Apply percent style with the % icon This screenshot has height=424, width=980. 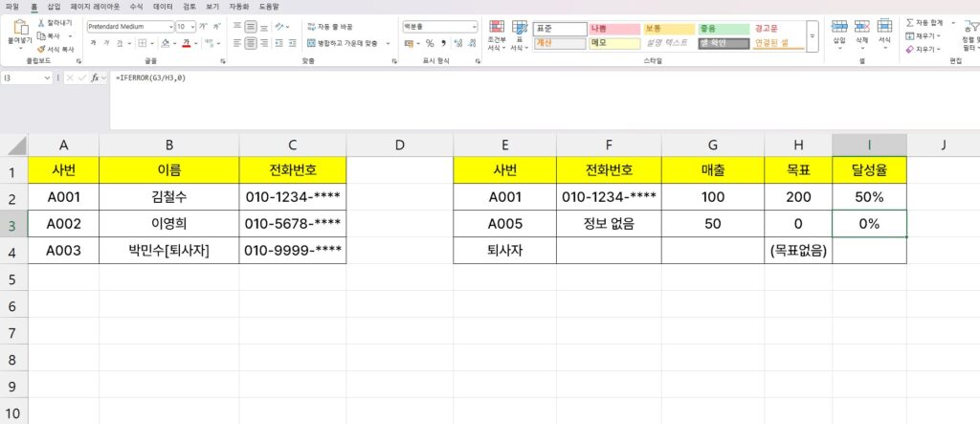430,43
